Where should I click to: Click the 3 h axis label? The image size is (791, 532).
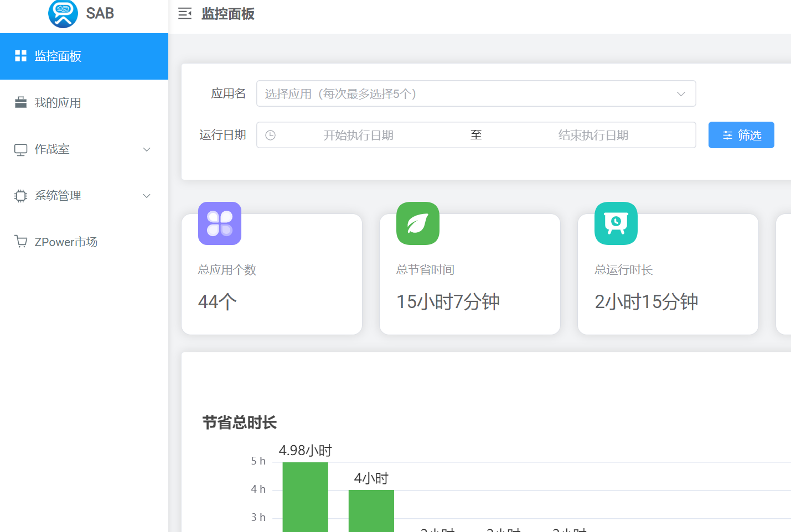[x=259, y=517]
